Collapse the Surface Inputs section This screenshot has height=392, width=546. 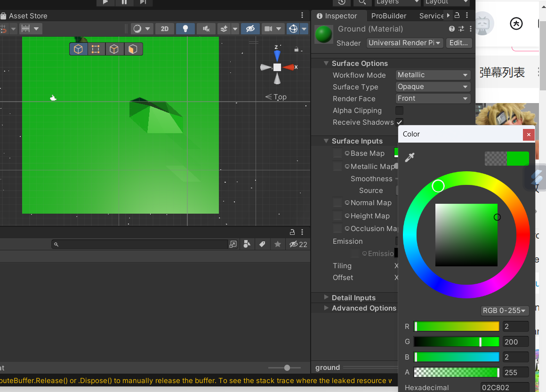click(x=326, y=141)
